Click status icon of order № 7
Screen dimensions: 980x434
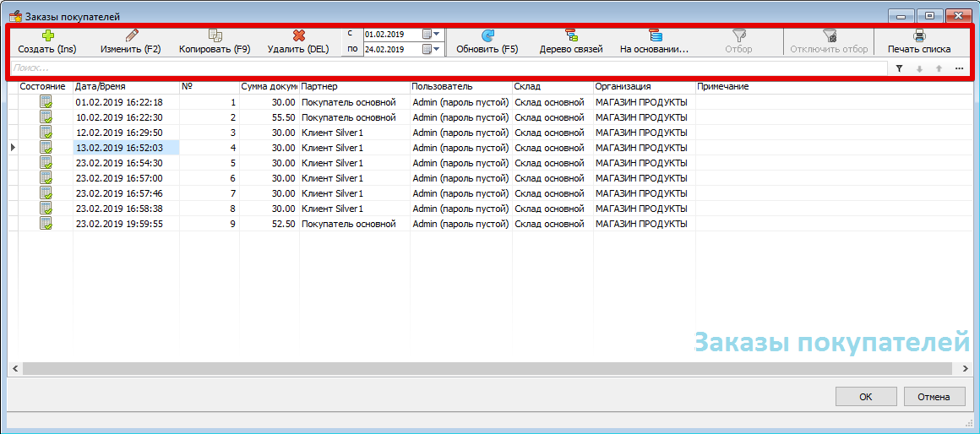click(46, 193)
